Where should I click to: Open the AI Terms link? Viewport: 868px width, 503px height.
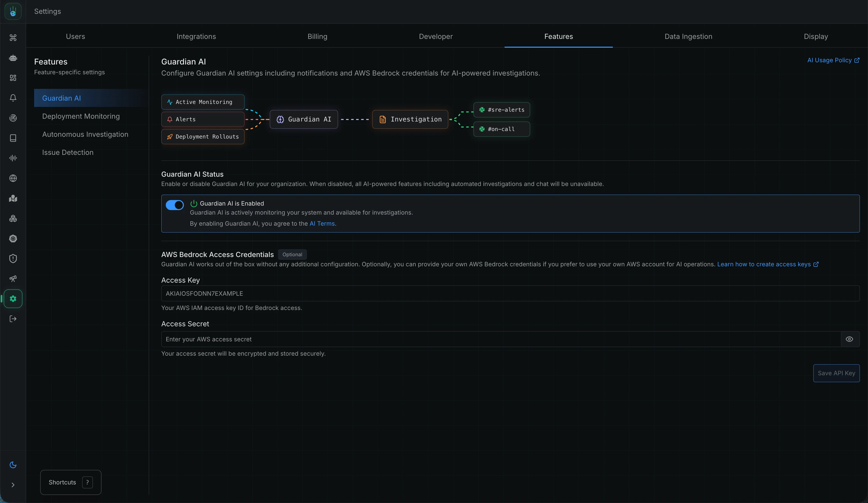pyautogui.click(x=322, y=224)
